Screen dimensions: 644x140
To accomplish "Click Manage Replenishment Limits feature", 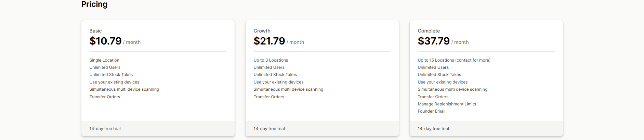I will 447,104.
